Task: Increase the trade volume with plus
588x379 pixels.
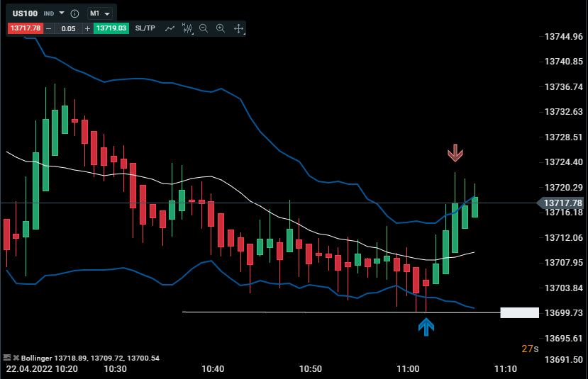Action: pyautogui.click(x=87, y=28)
